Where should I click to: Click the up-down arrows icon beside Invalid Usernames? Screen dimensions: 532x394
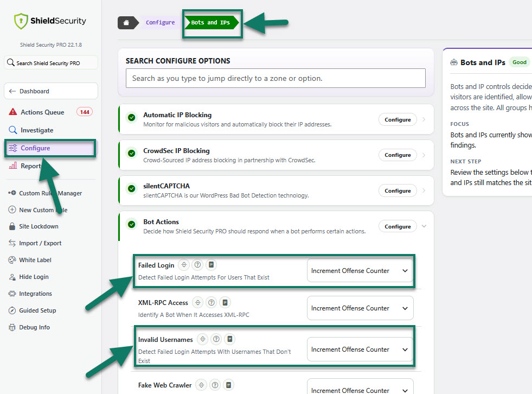pyautogui.click(x=203, y=339)
